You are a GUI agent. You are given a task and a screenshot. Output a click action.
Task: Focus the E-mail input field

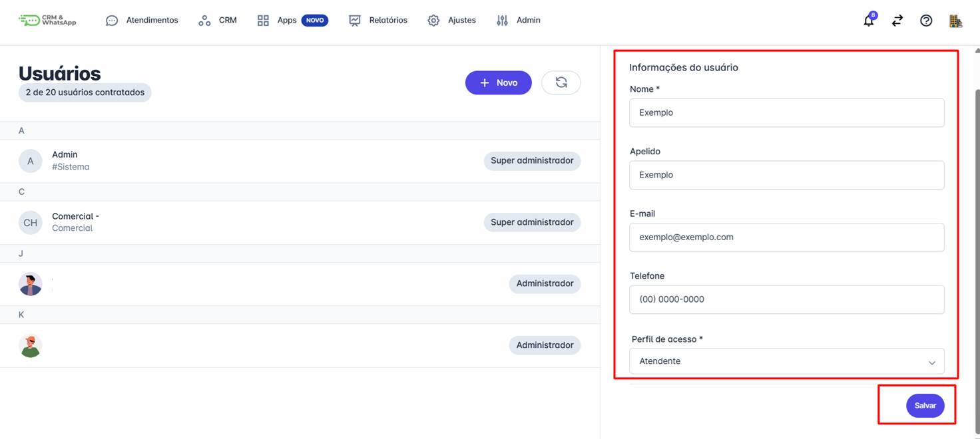point(786,237)
